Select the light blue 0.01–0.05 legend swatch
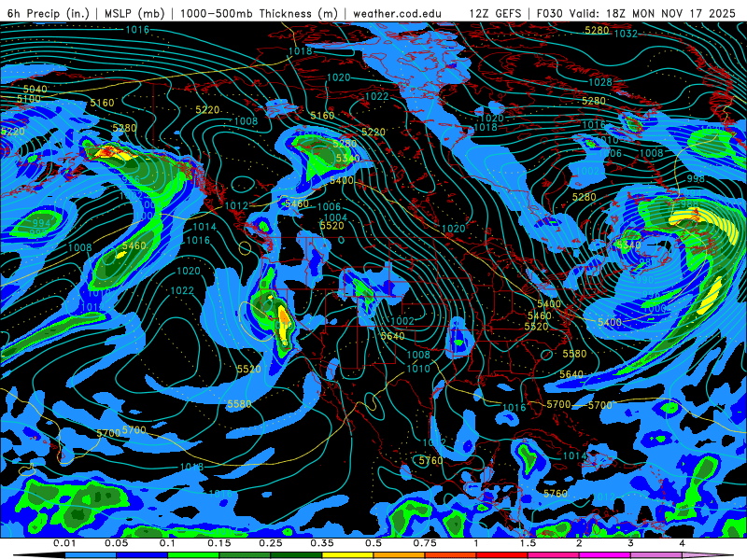This screenshot has width=747, height=560. coord(91,555)
